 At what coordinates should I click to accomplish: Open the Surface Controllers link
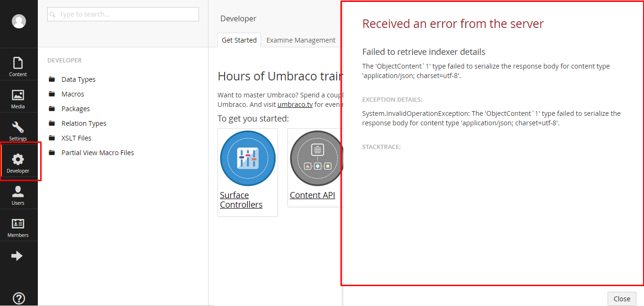241,200
